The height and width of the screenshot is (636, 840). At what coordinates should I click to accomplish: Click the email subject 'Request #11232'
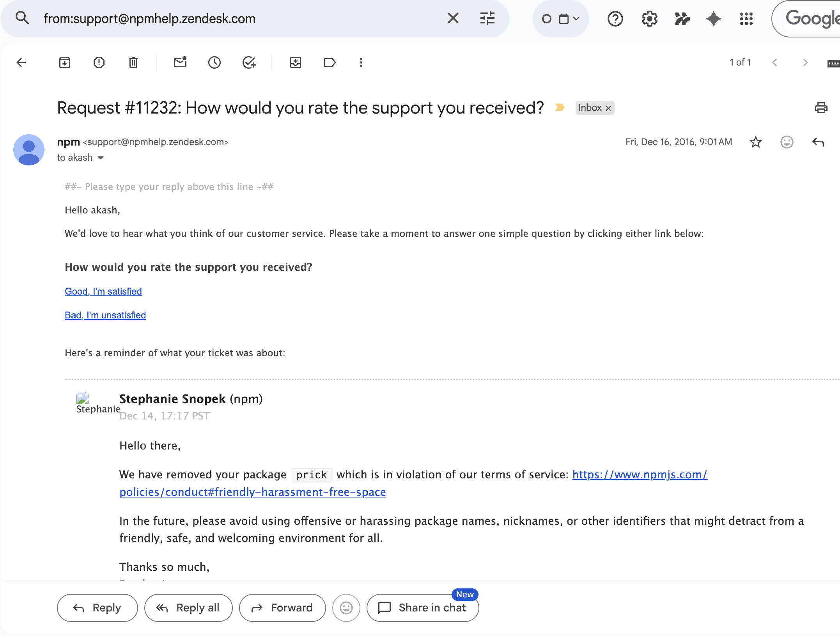pyautogui.click(x=300, y=108)
